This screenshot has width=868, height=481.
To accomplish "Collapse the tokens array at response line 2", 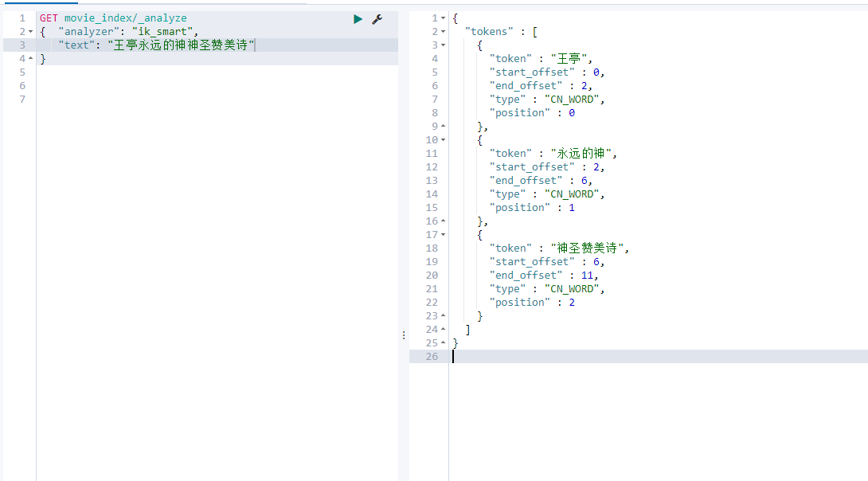I will pos(443,32).
